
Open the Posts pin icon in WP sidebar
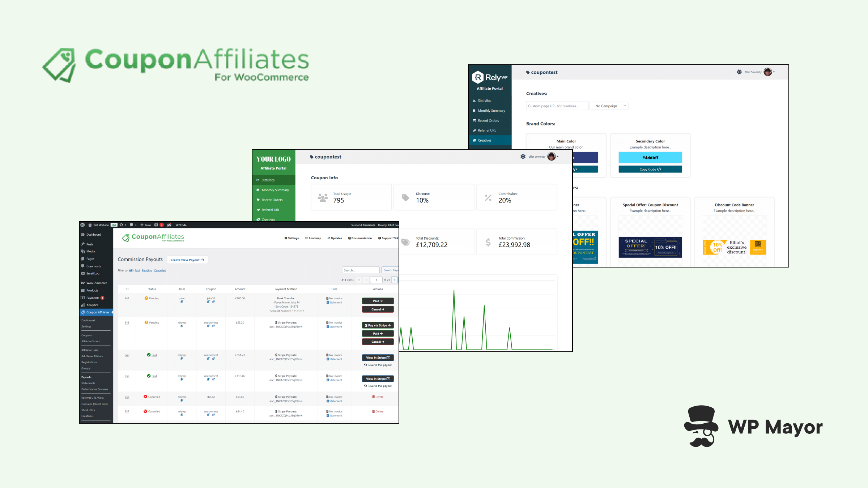83,244
